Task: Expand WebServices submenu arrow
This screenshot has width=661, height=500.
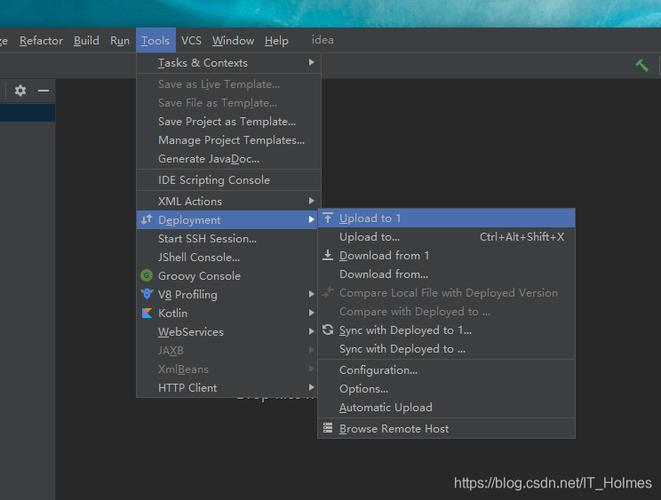Action: point(311,331)
